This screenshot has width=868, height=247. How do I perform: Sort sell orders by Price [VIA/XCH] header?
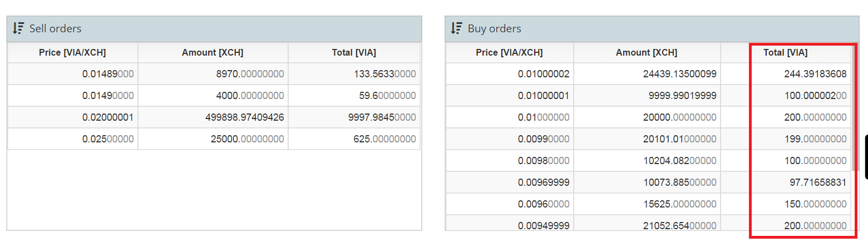(x=72, y=53)
